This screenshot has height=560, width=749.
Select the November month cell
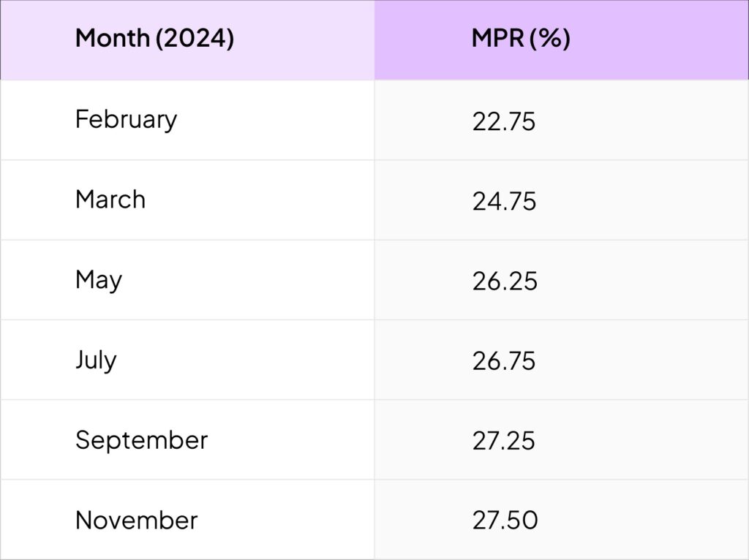point(137,521)
